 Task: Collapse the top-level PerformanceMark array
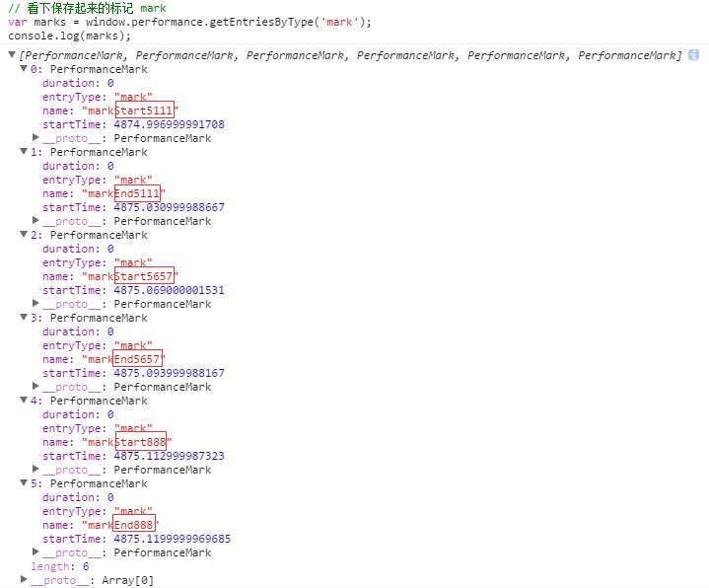[12, 55]
